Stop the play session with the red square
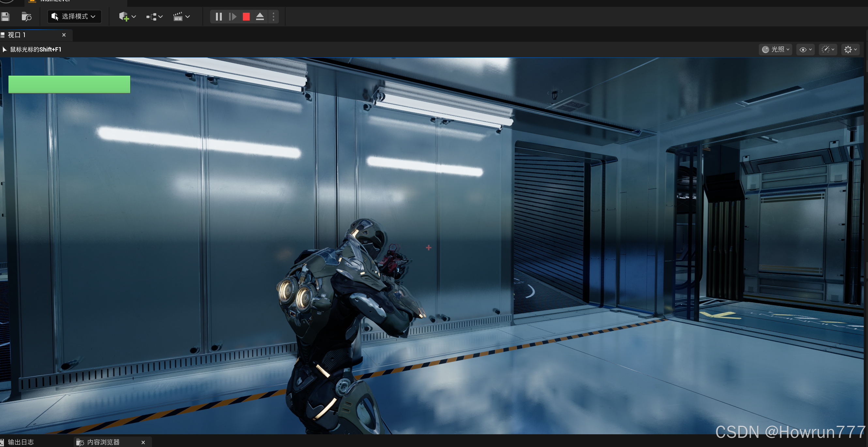Image resolution: width=868 pixels, height=447 pixels. 246,17
